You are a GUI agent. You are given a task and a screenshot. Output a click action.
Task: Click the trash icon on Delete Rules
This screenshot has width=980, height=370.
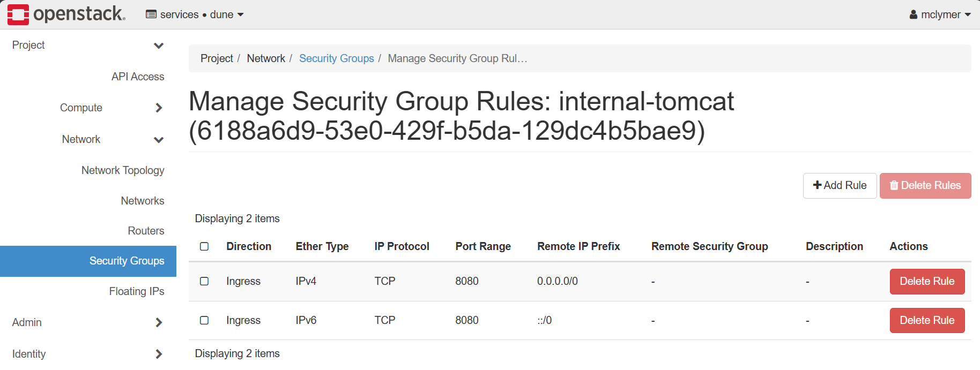coord(894,185)
